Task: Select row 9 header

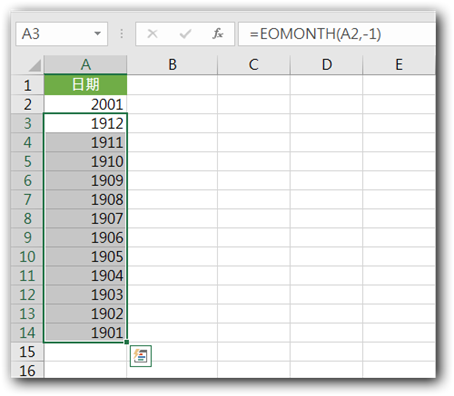Action: coord(27,237)
